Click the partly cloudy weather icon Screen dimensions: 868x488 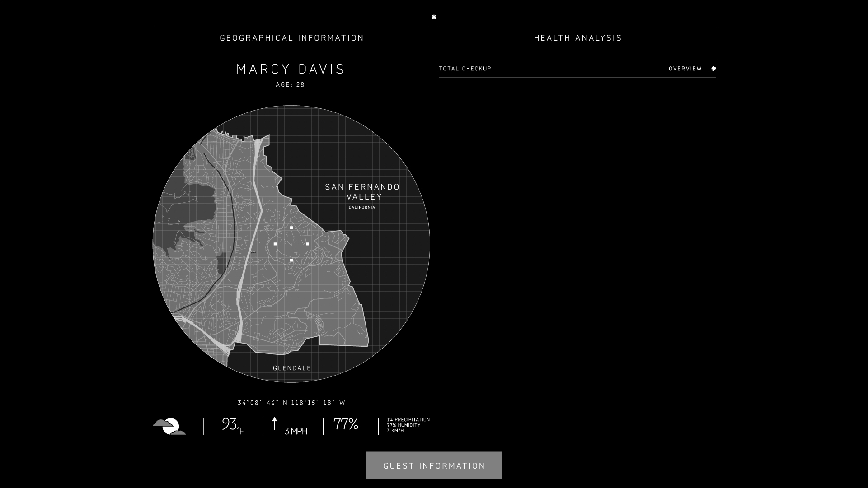point(169,427)
